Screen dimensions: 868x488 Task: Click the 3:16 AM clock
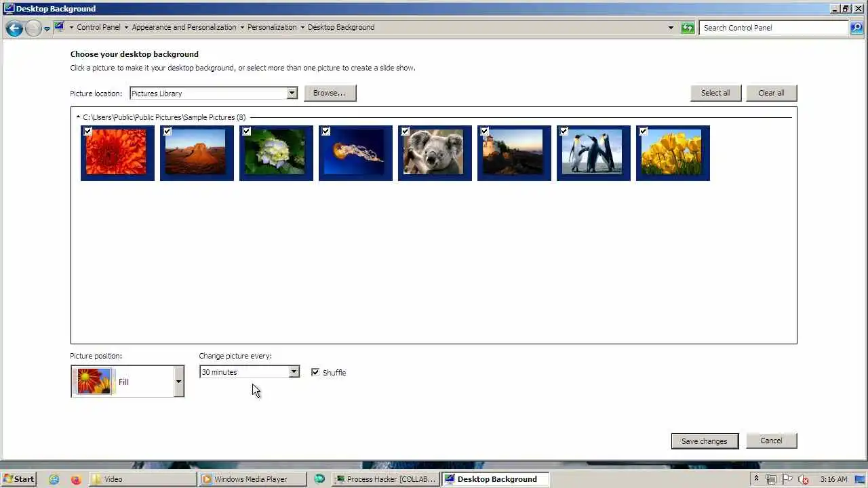pos(833,479)
